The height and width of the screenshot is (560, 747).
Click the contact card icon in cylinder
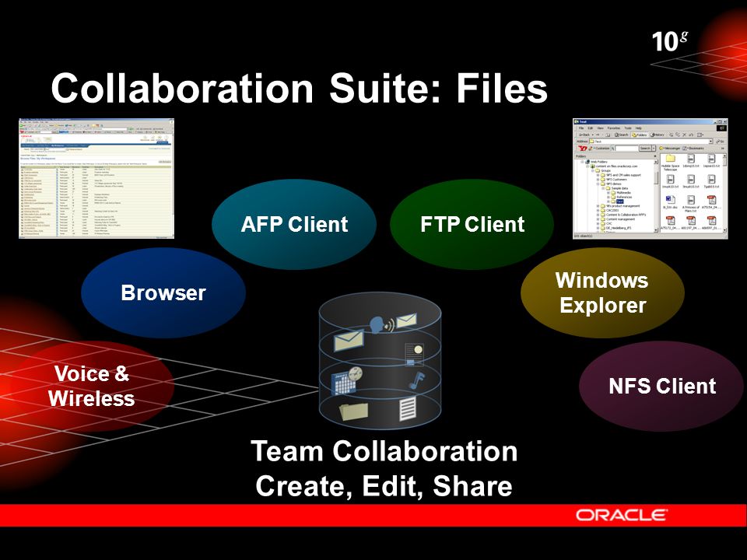[x=414, y=355]
